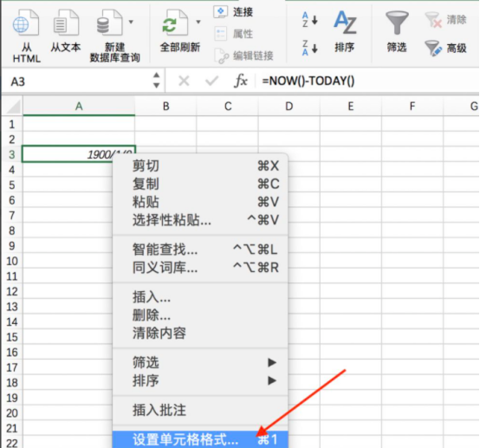Click cell E5

351,185
